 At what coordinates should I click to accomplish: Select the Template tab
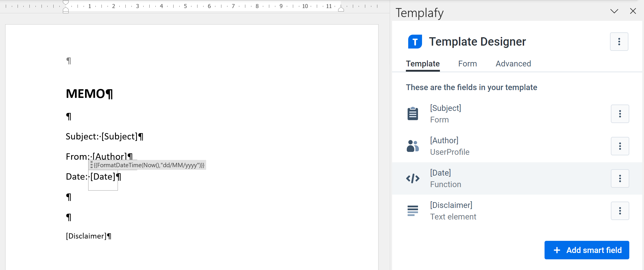click(x=423, y=64)
